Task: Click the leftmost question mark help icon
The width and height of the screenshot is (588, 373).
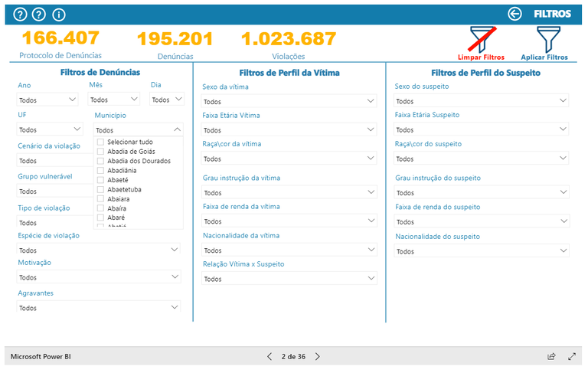Action: pos(21,15)
